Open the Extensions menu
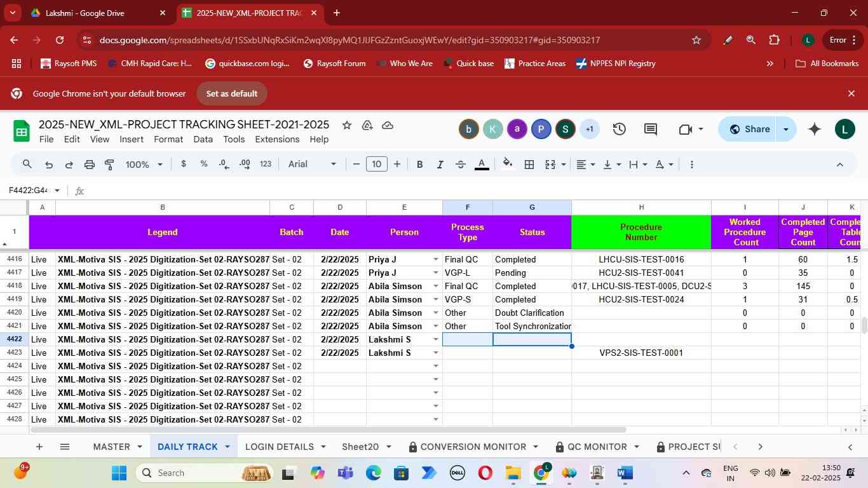This screenshot has width=868, height=488. [x=277, y=139]
